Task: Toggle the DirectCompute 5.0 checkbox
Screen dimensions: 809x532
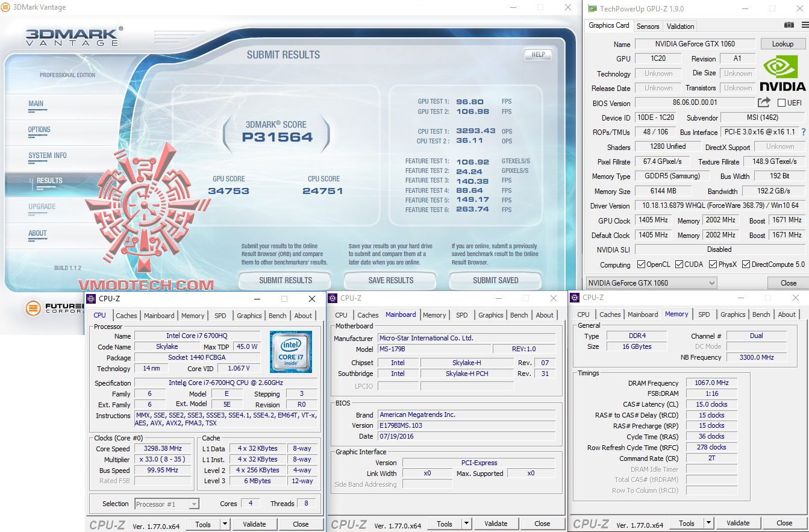Action: (x=746, y=264)
